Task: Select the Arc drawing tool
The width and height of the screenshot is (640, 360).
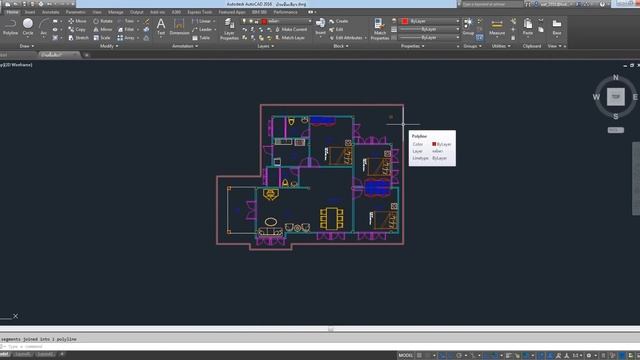Action: pos(43,27)
